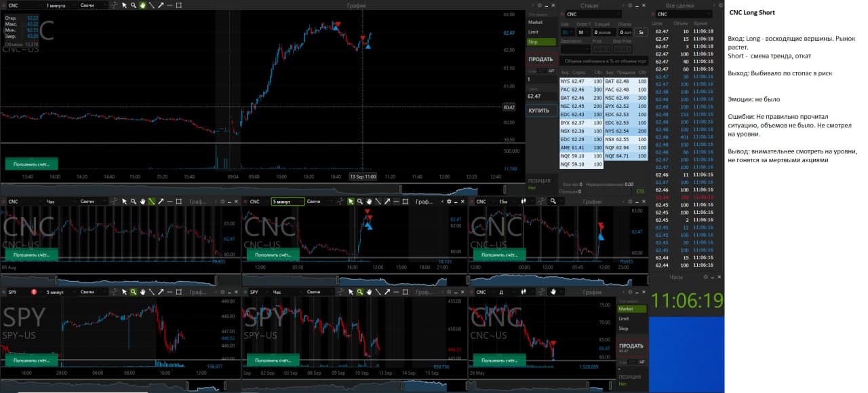The height and width of the screenshot is (393, 868).
Task: Select horizontal line tool in main chart
Action: pos(170,5)
